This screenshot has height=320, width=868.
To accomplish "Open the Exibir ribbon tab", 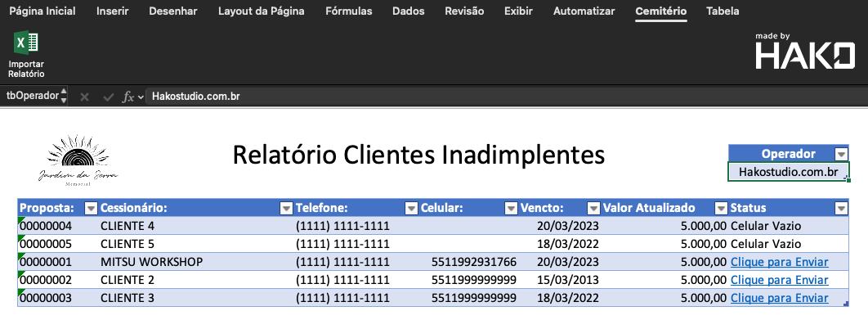I will (x=519, y=11).
